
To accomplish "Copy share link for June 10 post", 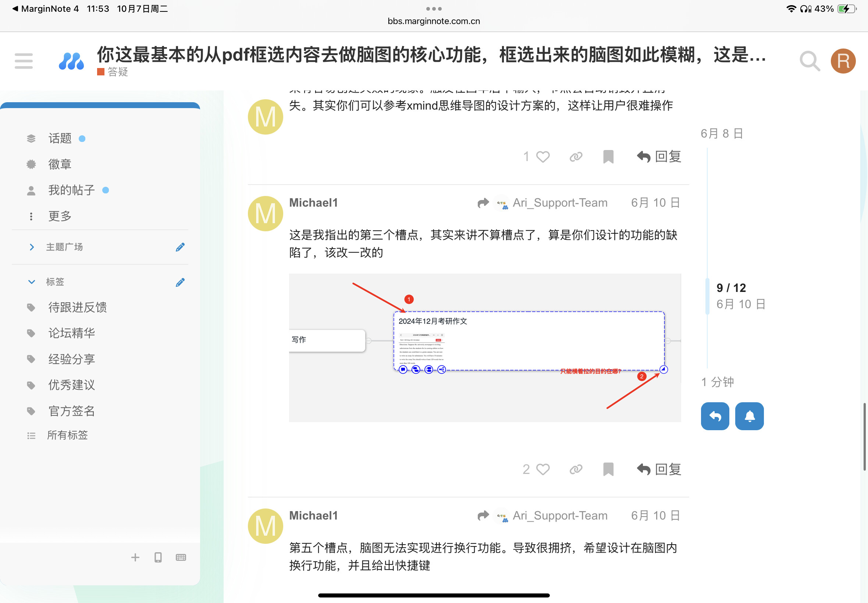I will coord(576,469).
